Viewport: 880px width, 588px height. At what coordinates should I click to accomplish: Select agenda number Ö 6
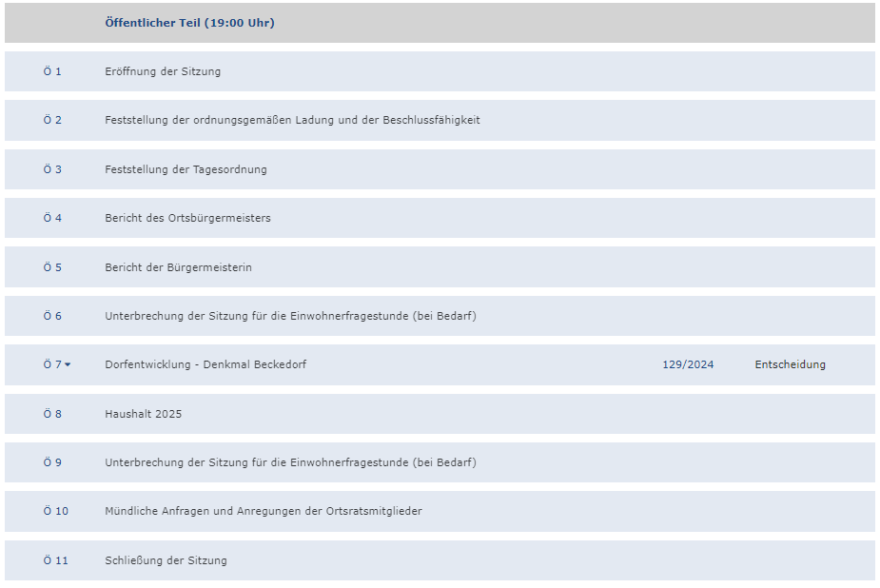tap(52, 316)
